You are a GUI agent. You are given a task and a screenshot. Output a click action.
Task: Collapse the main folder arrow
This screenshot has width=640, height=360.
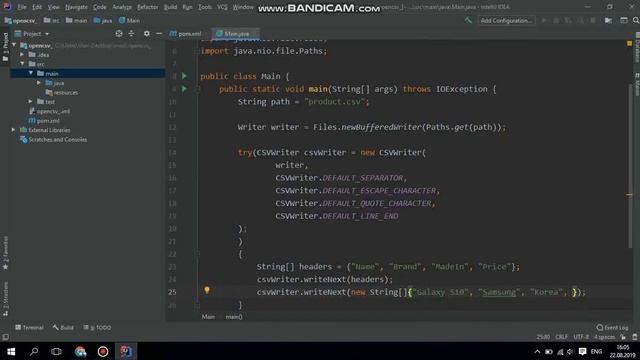point(31,73)
